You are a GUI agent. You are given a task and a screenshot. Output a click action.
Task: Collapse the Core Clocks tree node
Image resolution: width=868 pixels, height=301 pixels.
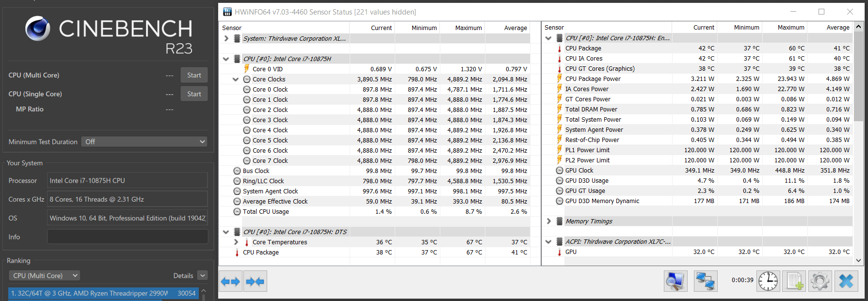coord(236,79)
